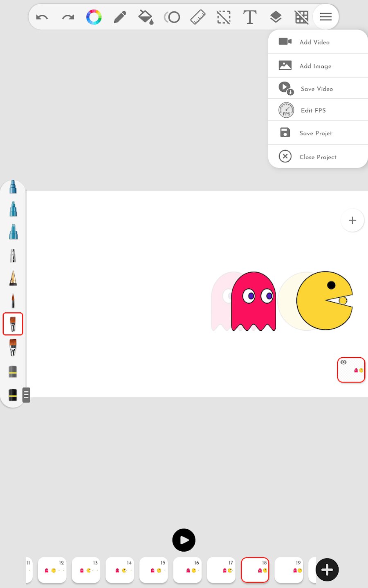Select Close Project from the menu
The width and height of the screenshot is (368, 588).
(x=318, y=157)
